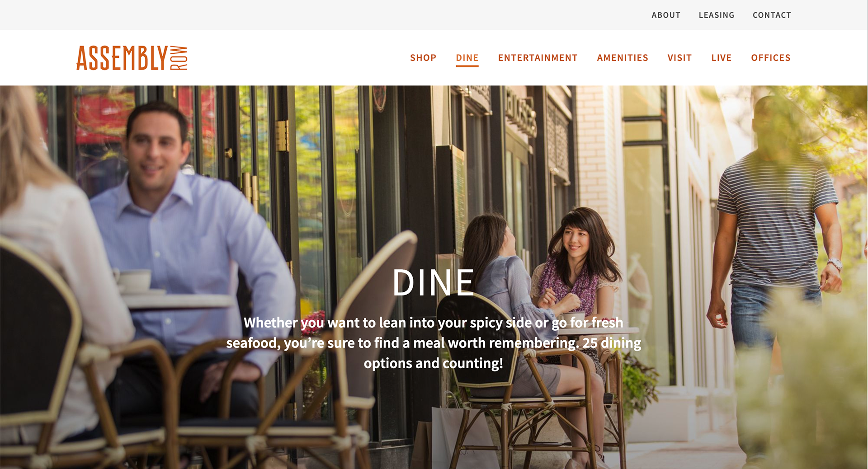The height and width of the screenshot is (469, 868).
Task: Click the '25 dining options and counting' text
Action: (503, 353)
